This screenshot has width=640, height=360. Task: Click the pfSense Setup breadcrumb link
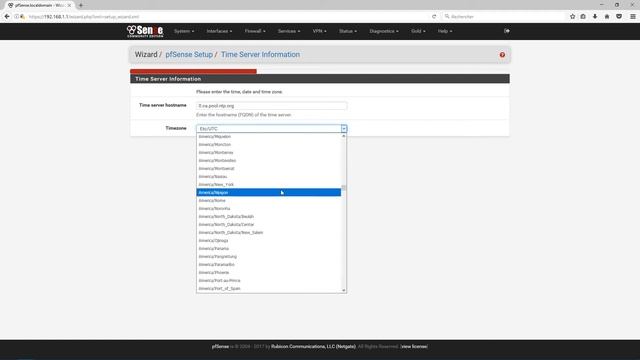pyautogui.click(x=189, y=55)
